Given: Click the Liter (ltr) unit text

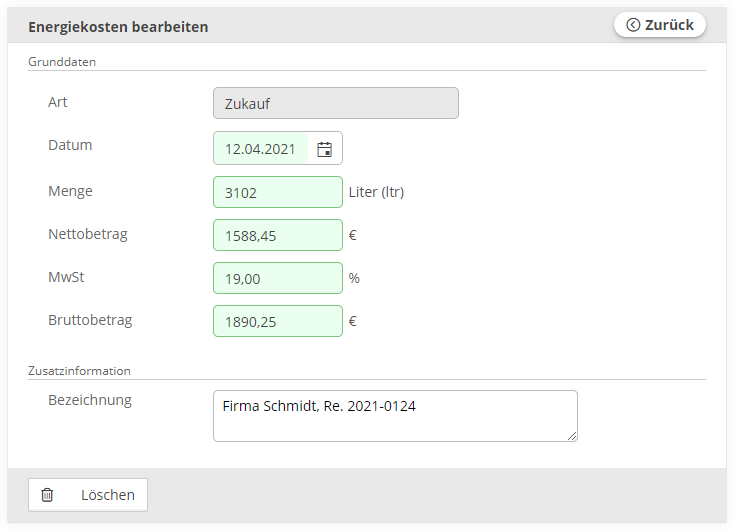Looking at the screenshot, I should (x=376, y=192).
